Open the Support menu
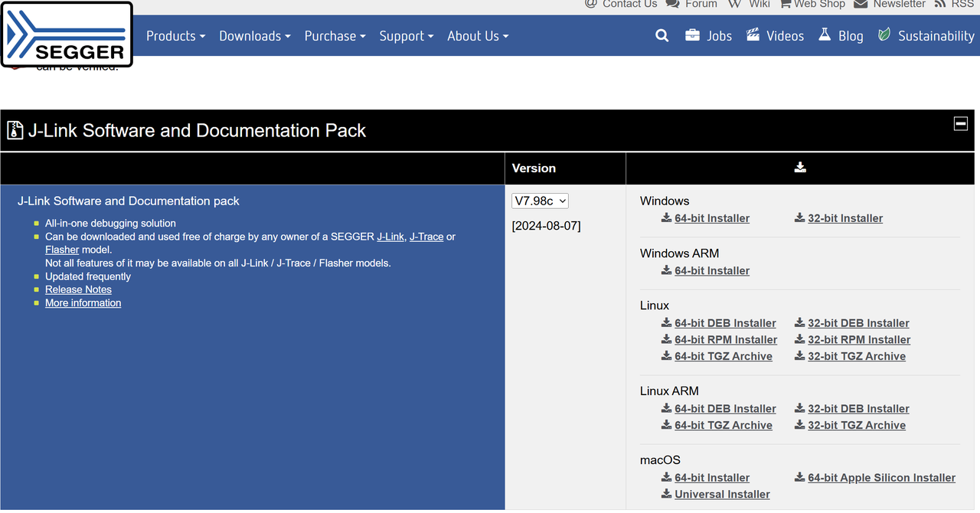This screenshot has height=513, width=980. [406, 36]
